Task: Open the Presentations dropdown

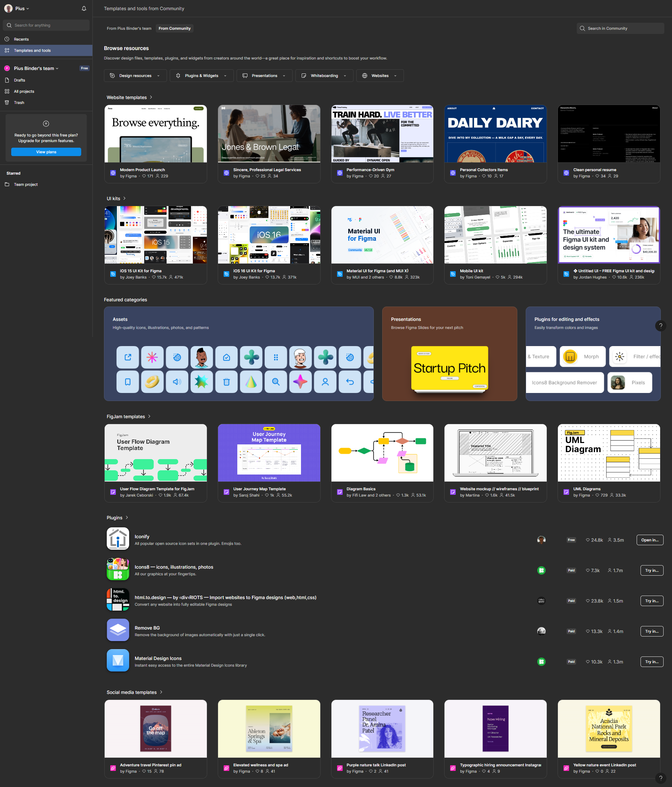Action: (264, 76)
